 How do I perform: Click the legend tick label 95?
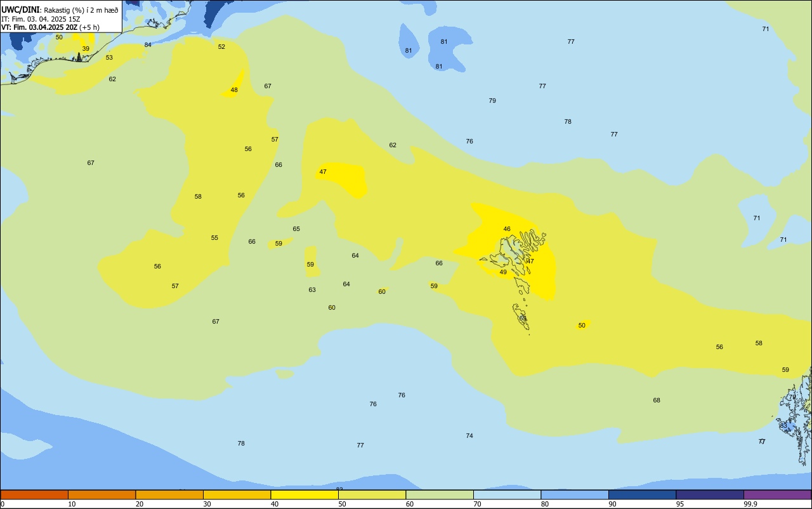tap(680, 504)
